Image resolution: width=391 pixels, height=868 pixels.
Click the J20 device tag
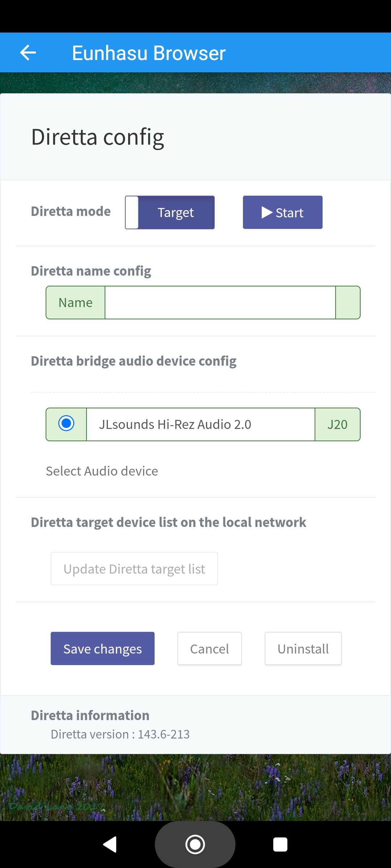(x=337, y=424)
